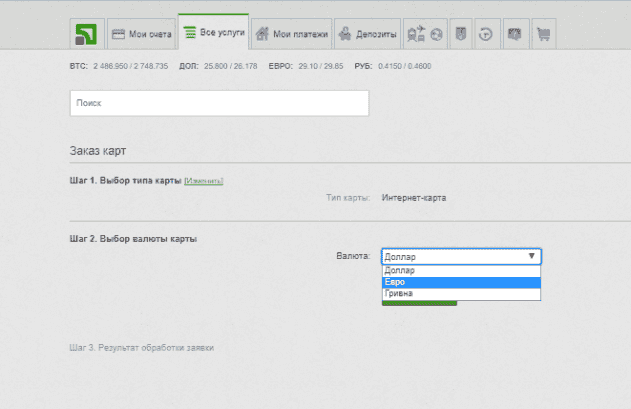This screenshot has height=409, width=631.
Task: Click the Изменить link in Step 1
Action: tap(204, 181)
